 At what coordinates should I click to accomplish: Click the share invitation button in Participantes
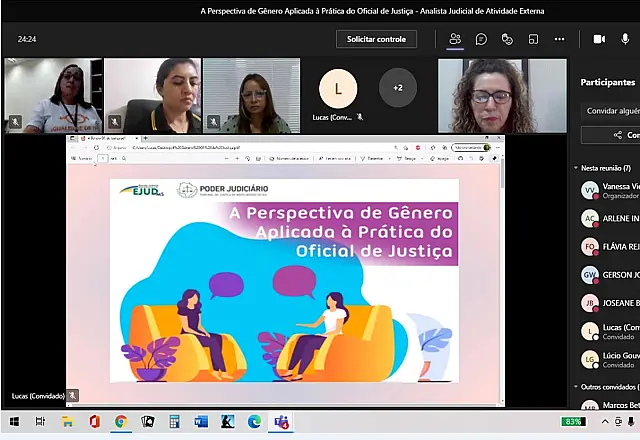pos(611,135)
